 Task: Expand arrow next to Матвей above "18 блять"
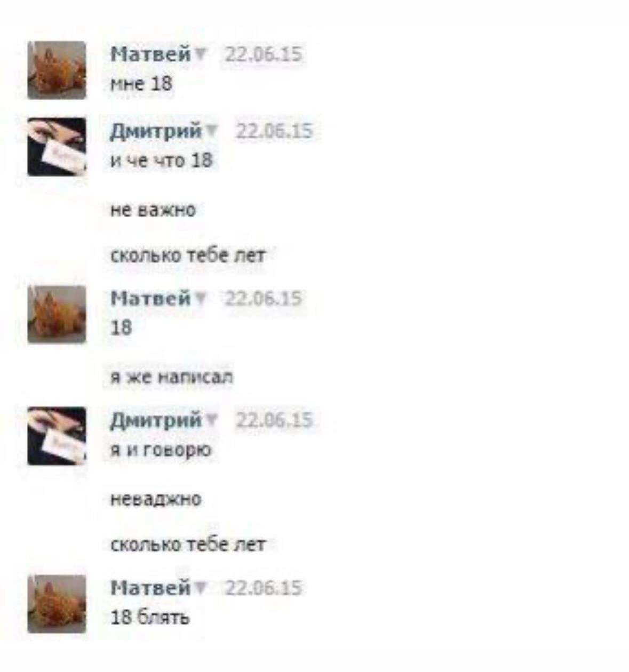[201, 588]
